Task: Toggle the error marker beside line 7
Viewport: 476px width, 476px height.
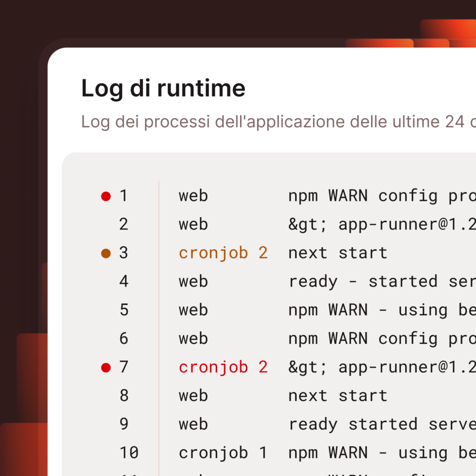Action: click(x=105, y=367)
